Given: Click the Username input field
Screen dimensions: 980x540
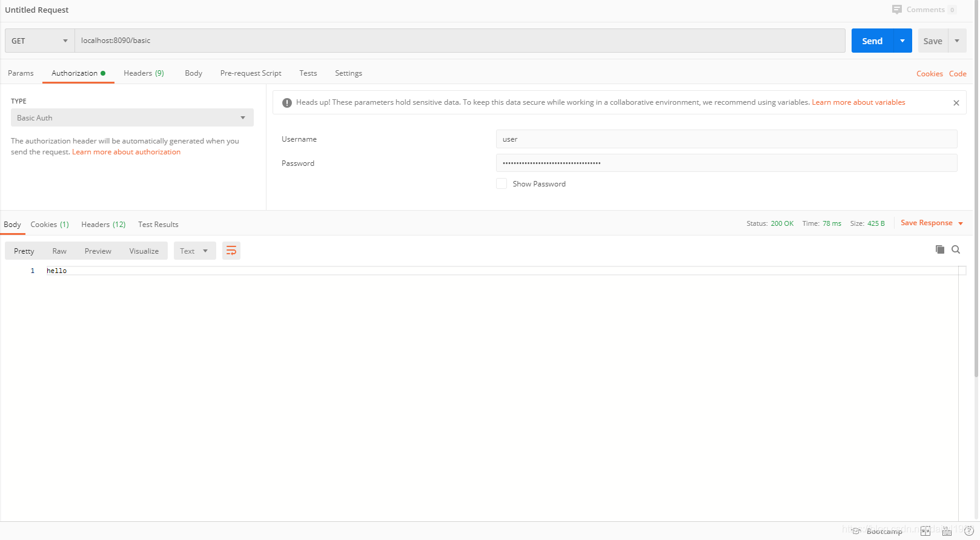Looking at the screenshot, I should point(726,139).
